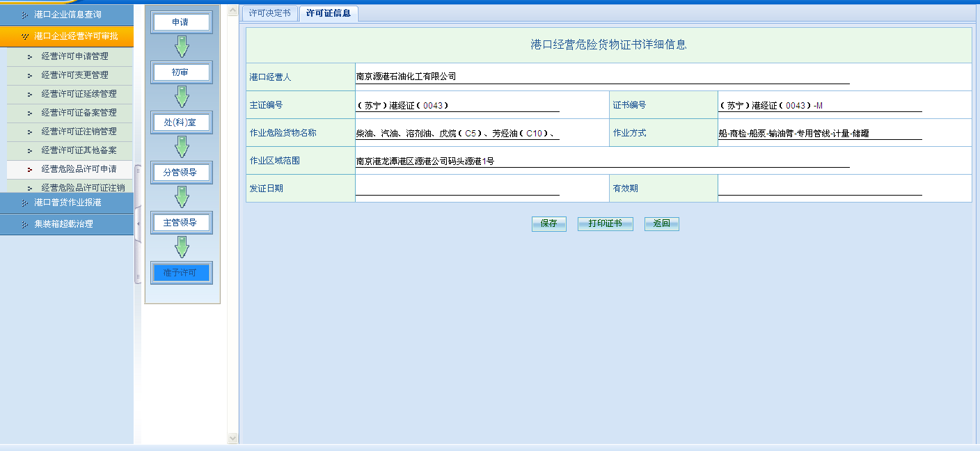Click the 处(科)室 workflow step
This screenshot has width=980, height=451.
pyautogui.click(x=180, y=122)
